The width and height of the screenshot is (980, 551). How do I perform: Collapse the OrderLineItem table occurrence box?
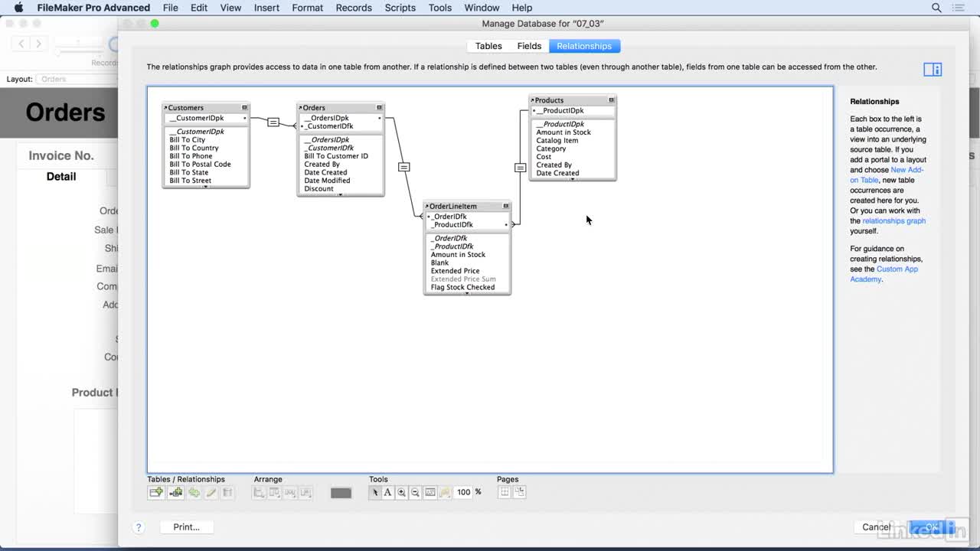coord(505,206)
